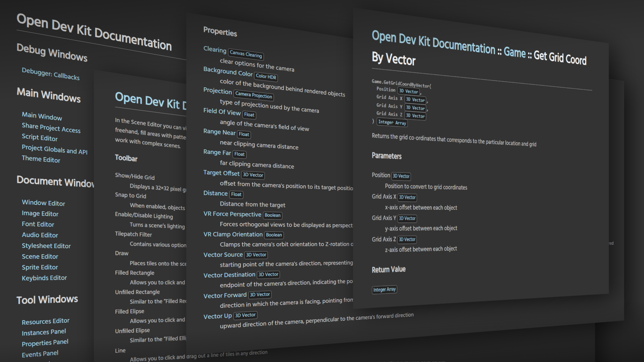Open the Font Editor link
644x362 pixels.
coord(38,224)
